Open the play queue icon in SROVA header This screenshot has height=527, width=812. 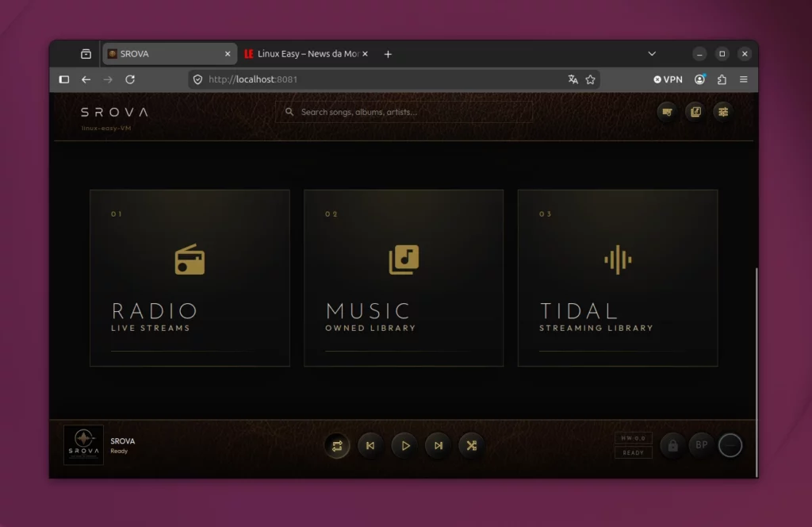click(x=667, y=112)
